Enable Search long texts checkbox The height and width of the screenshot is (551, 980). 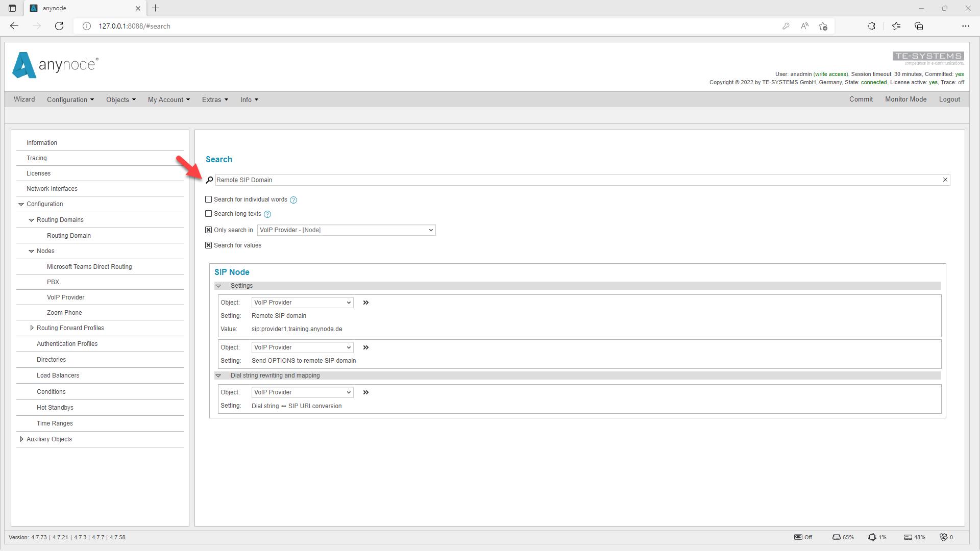tap(208, 214)
